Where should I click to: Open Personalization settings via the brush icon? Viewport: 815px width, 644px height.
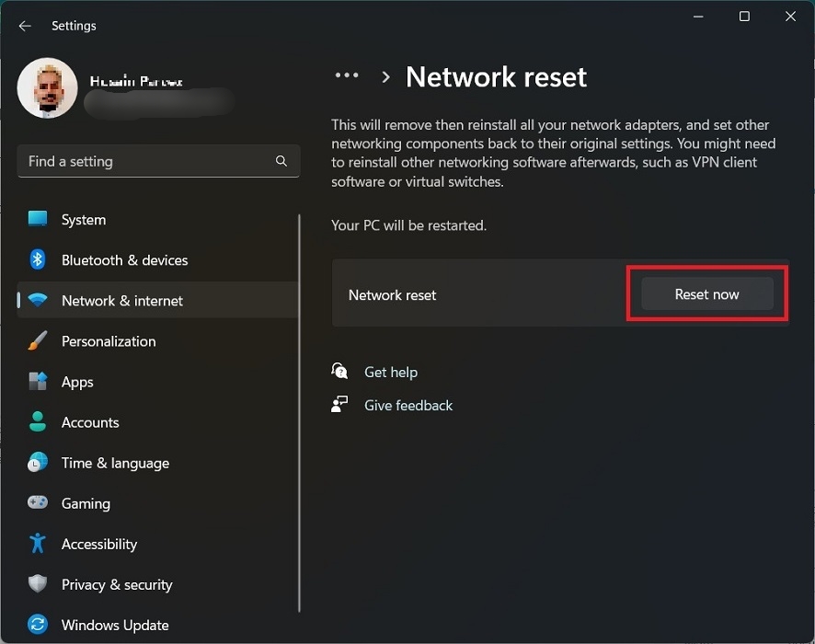click(37, 341)
